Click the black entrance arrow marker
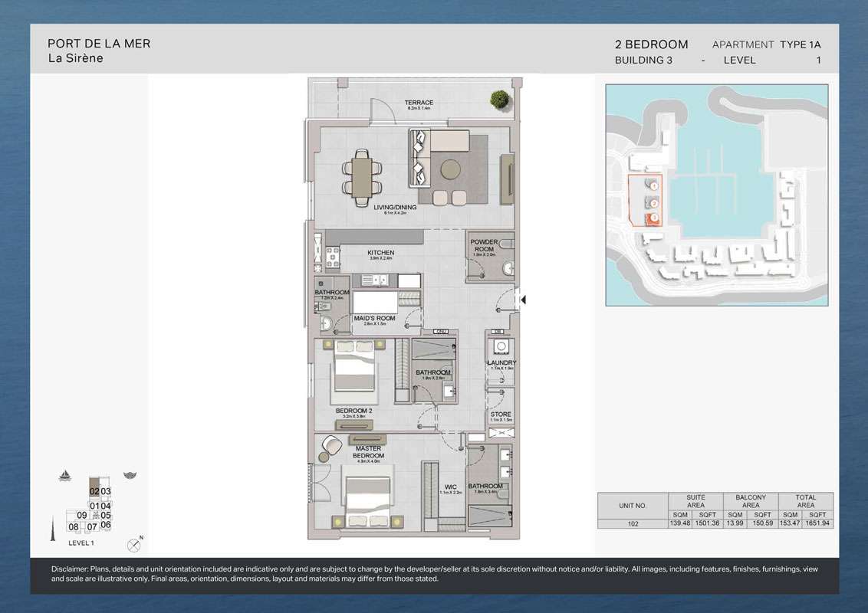Screen dimensions: 868x613 point(523,300)
